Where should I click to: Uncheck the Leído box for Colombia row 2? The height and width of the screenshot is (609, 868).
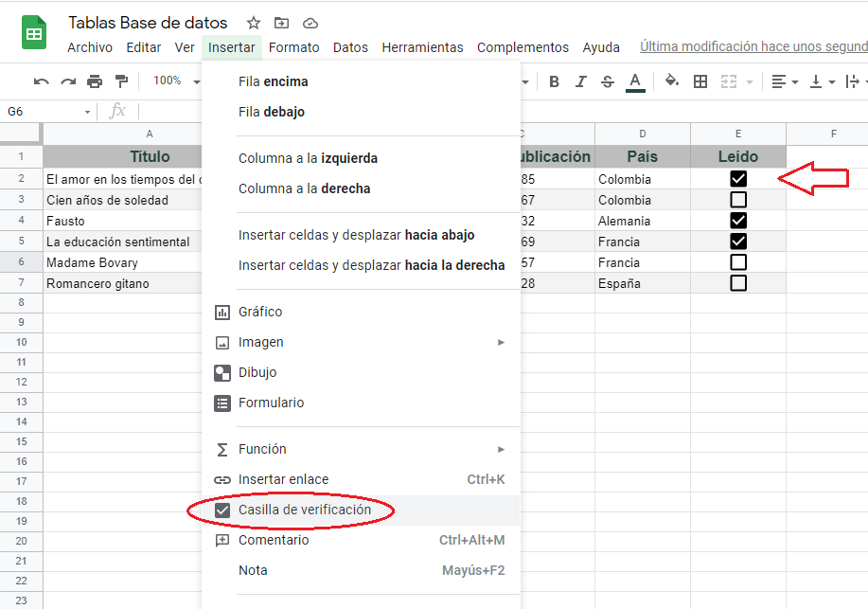click(738, 179)
